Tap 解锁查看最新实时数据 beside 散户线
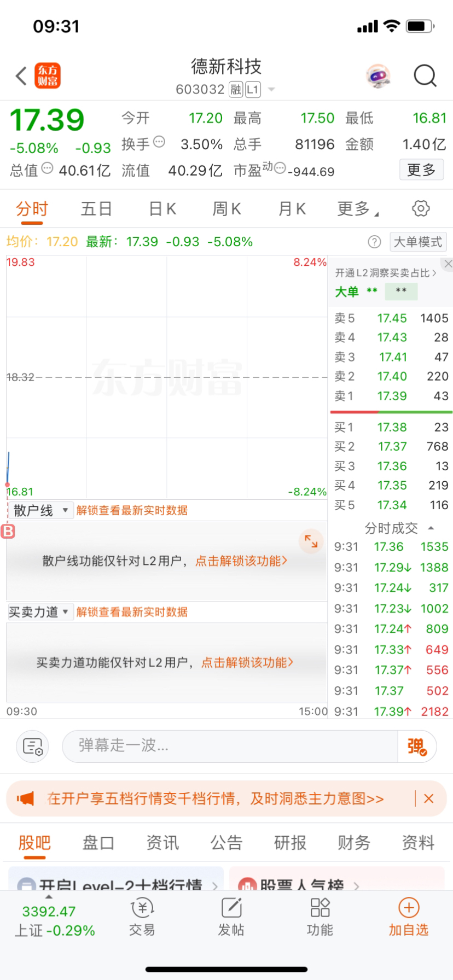 132,510
